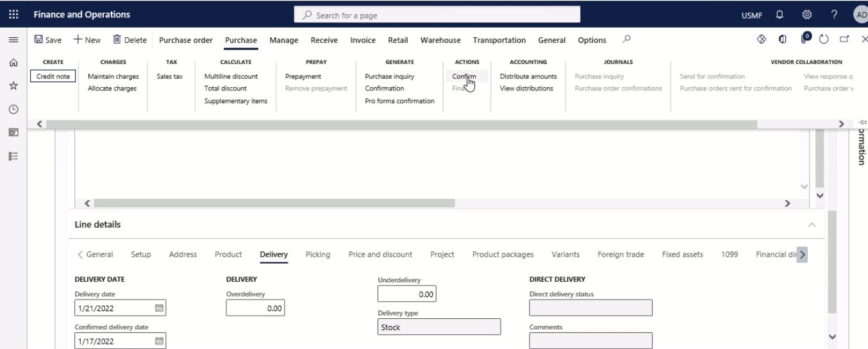Click Pro forma confirmation
This screenshot has height=349, width=868.
pyautogui.click(x=399, y=101)
